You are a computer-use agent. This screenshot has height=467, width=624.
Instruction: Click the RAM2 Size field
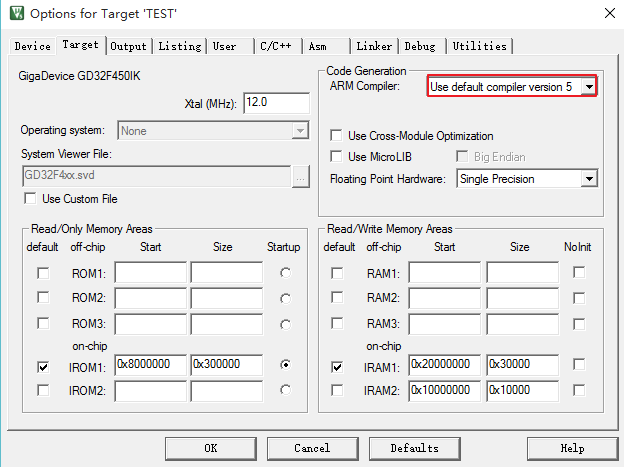[522, 298]
